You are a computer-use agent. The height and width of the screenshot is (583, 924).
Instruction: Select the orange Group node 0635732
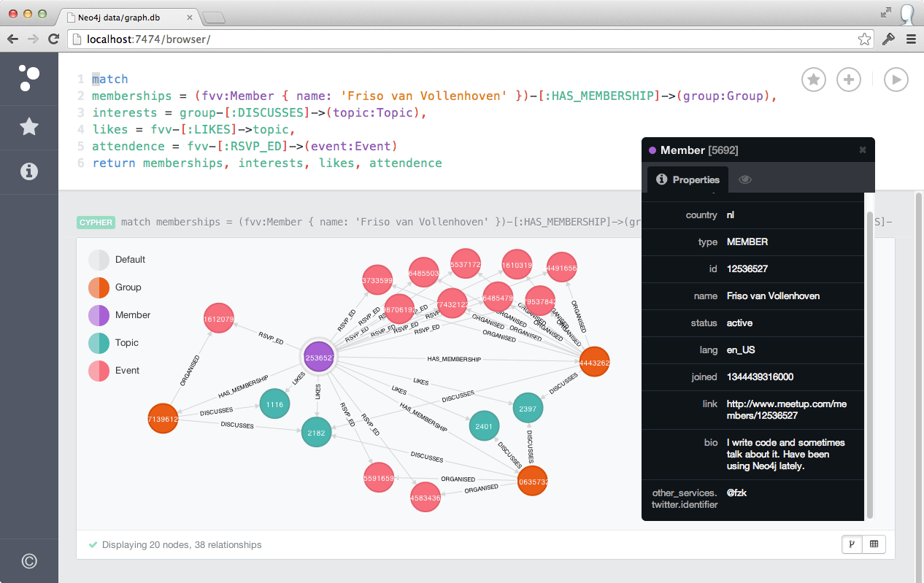533,482
